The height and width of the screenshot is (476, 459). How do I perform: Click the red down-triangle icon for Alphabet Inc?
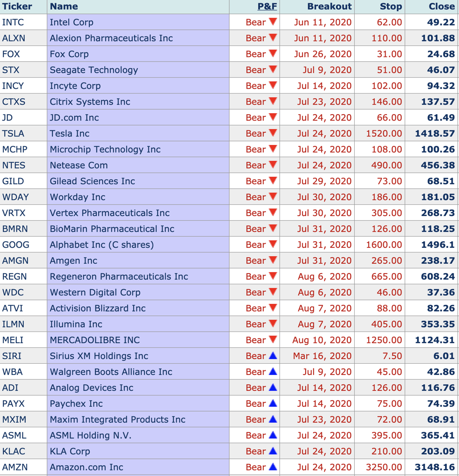click(273, 244)
